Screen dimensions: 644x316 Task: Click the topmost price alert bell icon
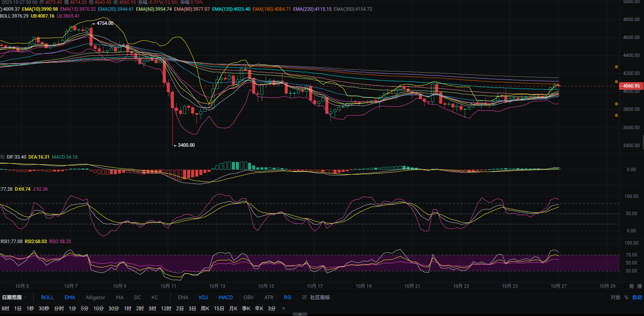616,67
